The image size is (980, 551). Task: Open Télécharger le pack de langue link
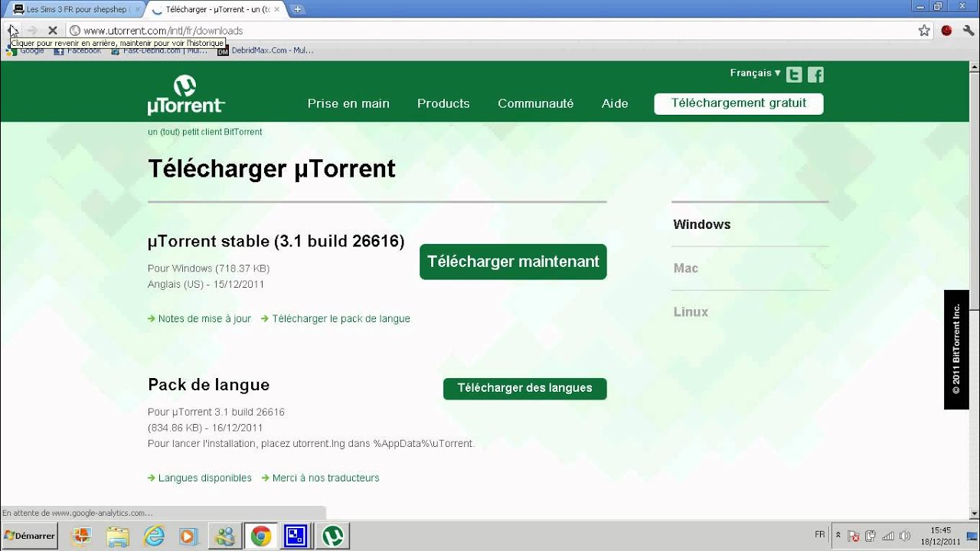click(341, 319)
